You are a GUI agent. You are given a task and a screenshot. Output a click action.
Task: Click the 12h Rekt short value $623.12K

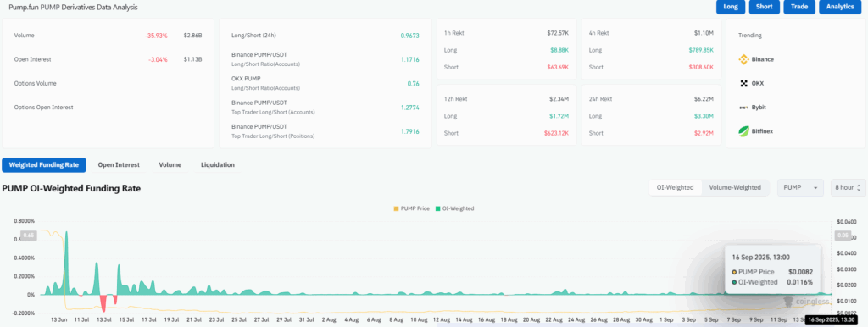point(557,133)
